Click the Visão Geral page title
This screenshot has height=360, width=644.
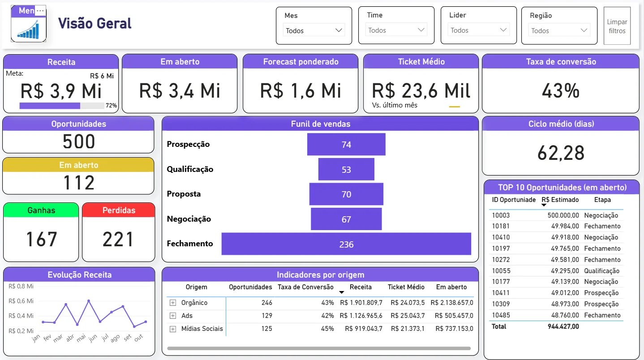pyautogui.click(x=95, y=23)
